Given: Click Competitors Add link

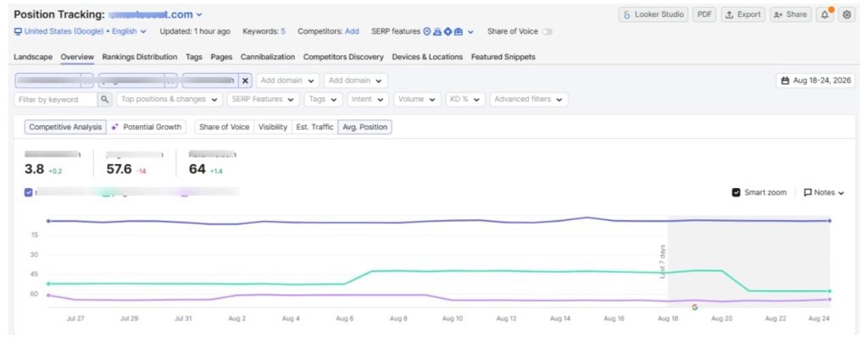Looking at the screenshot, I should tap(352, 31).
